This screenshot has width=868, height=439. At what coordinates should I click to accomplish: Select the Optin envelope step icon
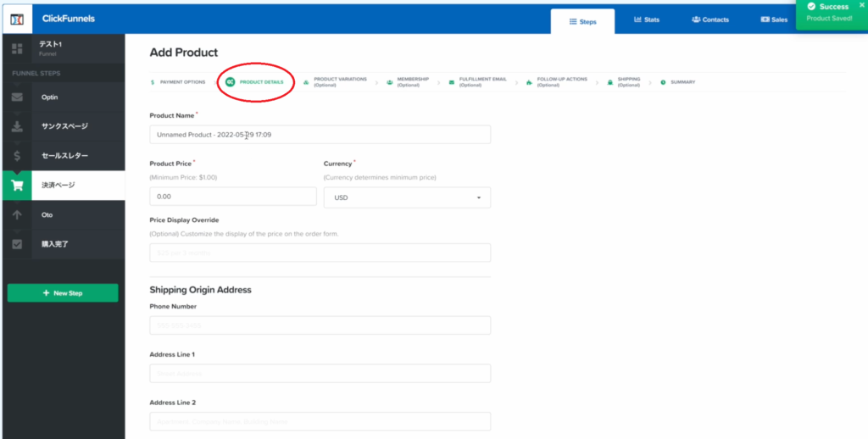point(17,97)
